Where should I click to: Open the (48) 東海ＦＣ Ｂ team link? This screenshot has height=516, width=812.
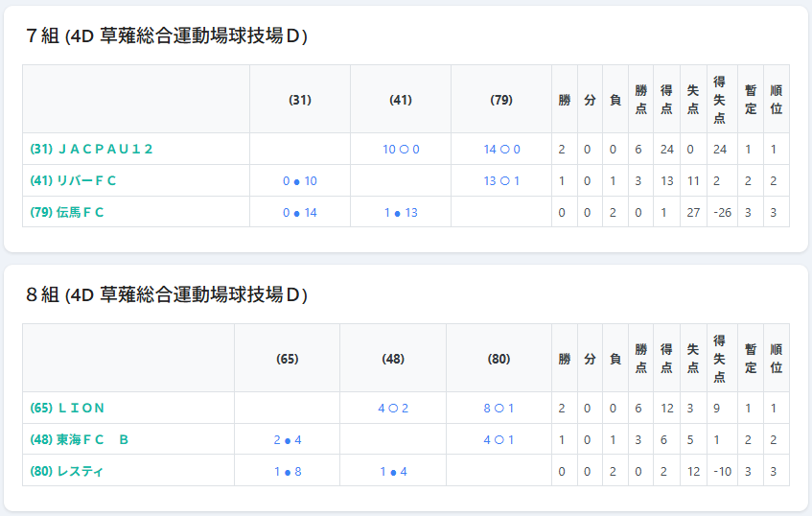coord(79,439)
